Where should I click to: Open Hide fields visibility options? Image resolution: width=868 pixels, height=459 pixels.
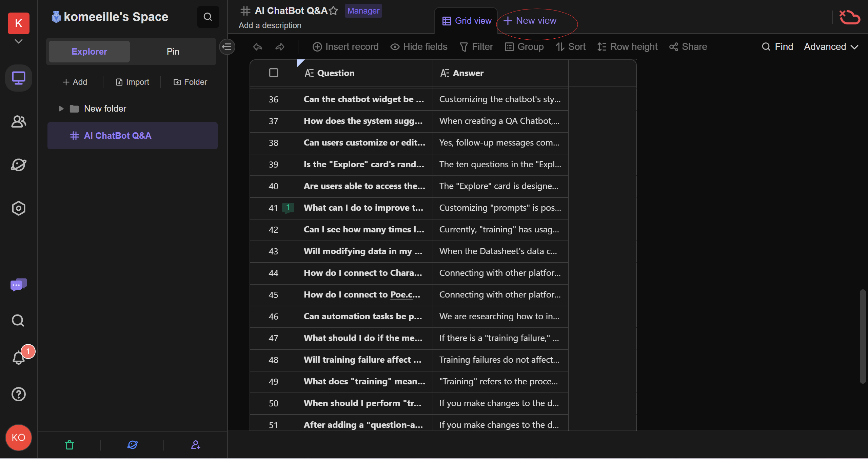pyautogui.click(x=419, y=47)
